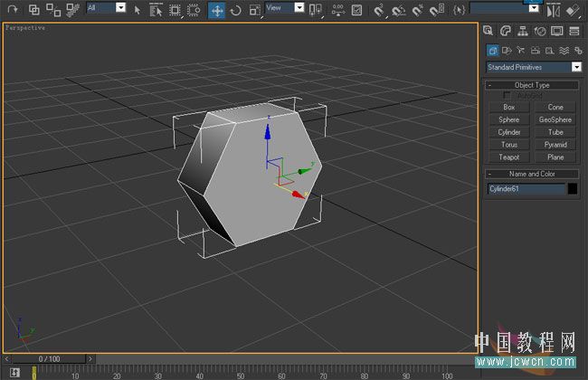
Task: Click the blue Z-axis move gizmo arrow
Action: [268, 132]
